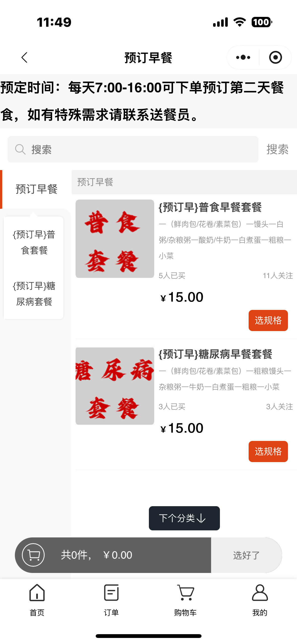Jump to next category with 下个分类

point(184,518)
